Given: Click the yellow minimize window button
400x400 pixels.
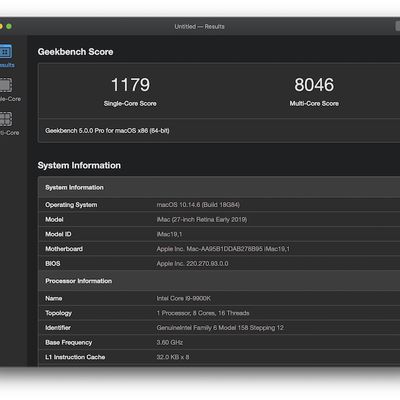Looking at the screenshot, I should point(1,26).
